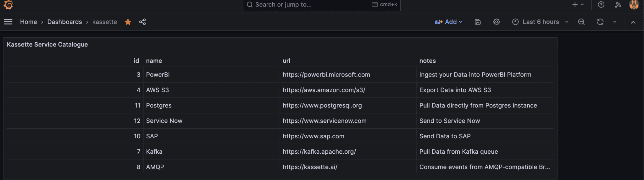Go to Home breadcrumb
This screenshot has width=644, height=180.
point(29,22)
